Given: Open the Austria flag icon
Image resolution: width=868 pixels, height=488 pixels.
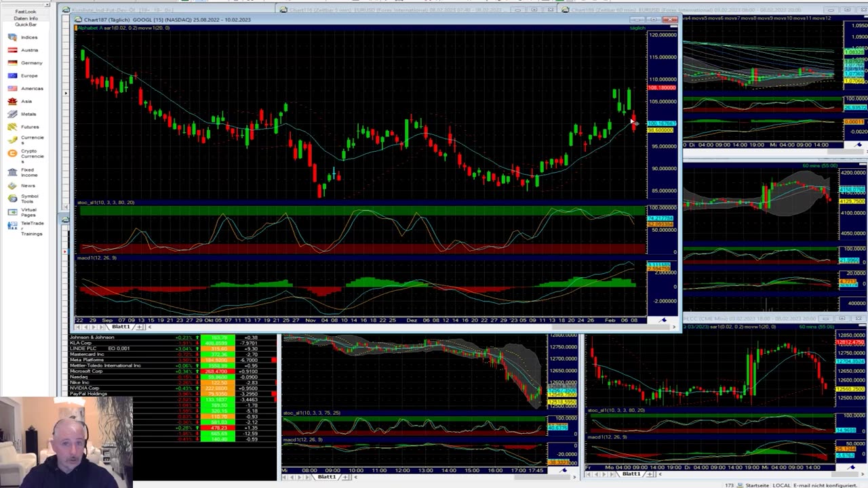Looking at the screenshot, I should pos(12,50).
